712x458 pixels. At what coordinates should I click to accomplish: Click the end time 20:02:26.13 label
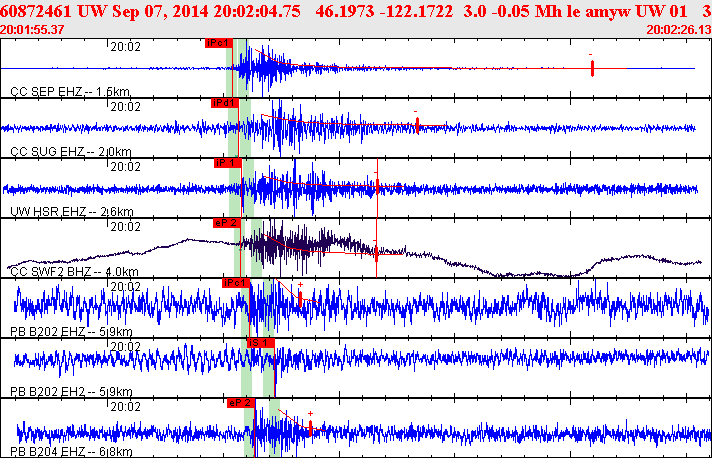pyautogui.click(x=679, y=30)
